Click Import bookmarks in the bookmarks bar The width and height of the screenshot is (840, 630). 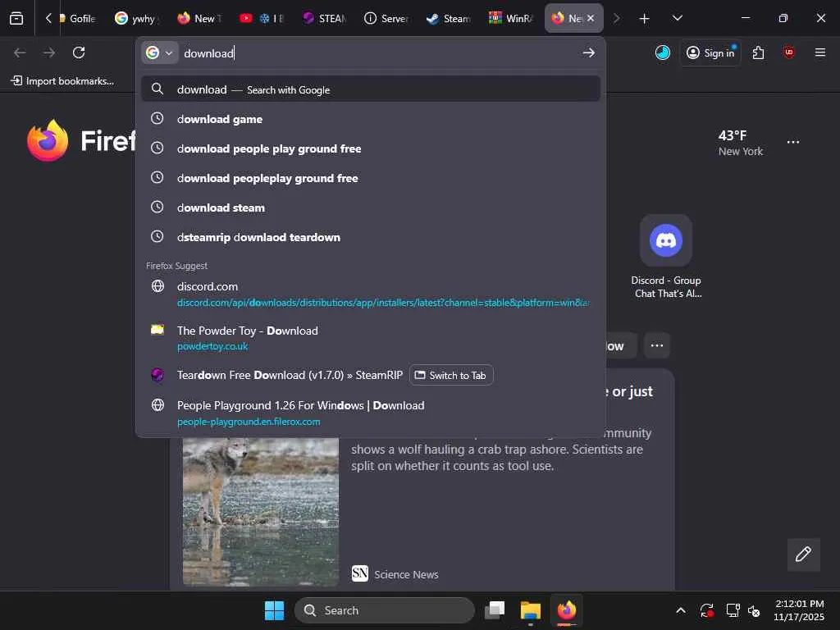(x=62, y=81)
